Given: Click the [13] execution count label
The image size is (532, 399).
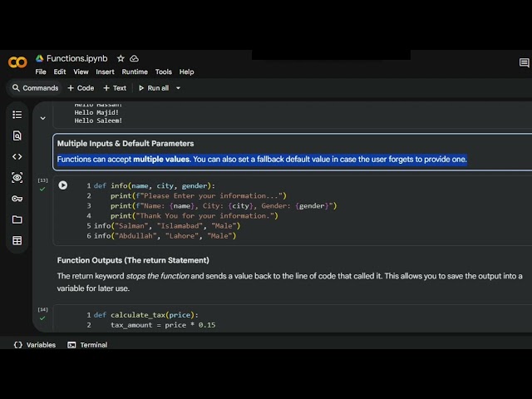Looking at the screenshot, I should coord(42,180).
